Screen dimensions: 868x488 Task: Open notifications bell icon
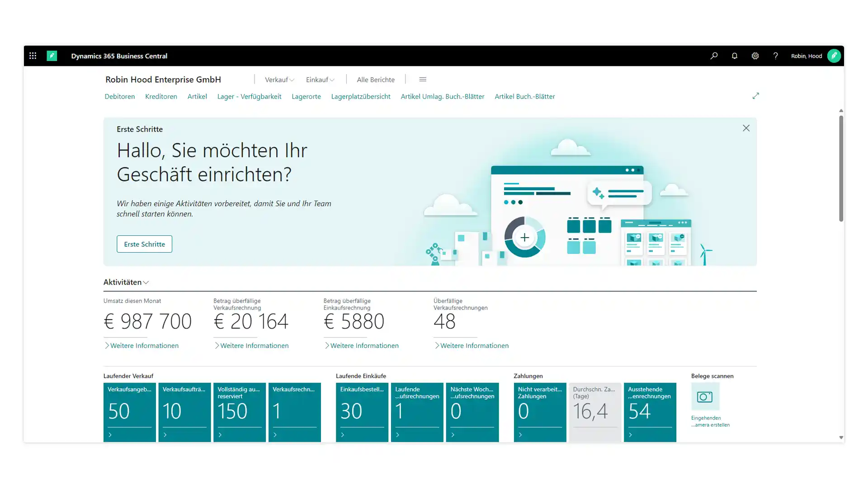[x=735, y=56]
